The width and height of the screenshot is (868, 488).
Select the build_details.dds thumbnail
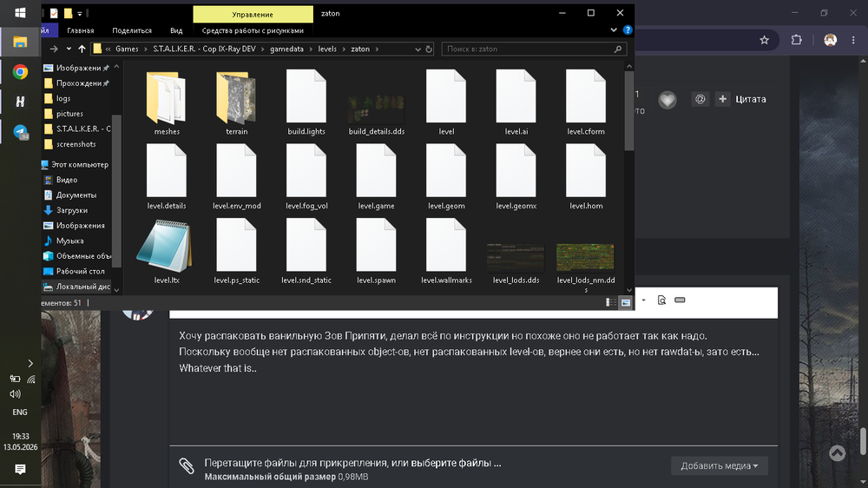pyautogui.click(x=377, y=109)
